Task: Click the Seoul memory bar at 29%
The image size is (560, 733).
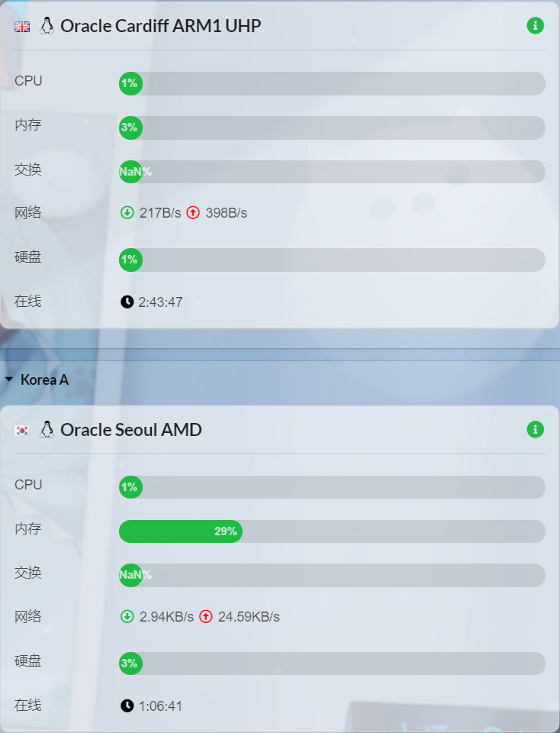Action: [x=181, y=531]
